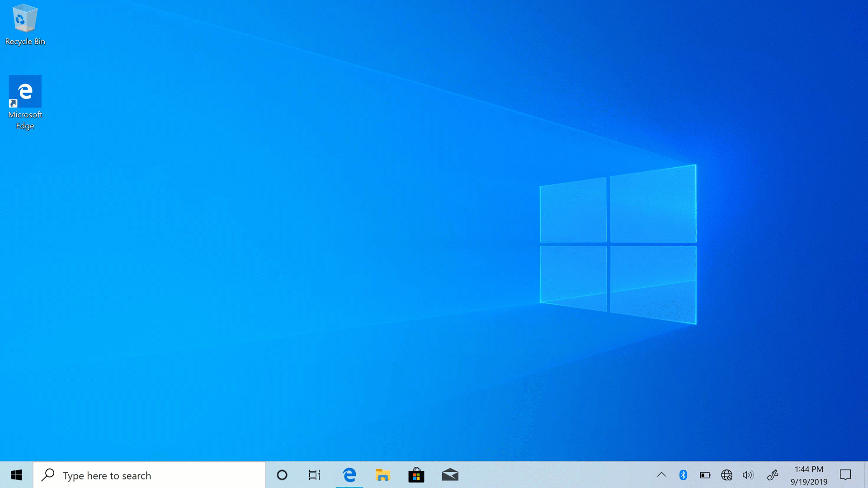Open File Explorer
The image size is (868, 488).
click(x=383, y=475)
